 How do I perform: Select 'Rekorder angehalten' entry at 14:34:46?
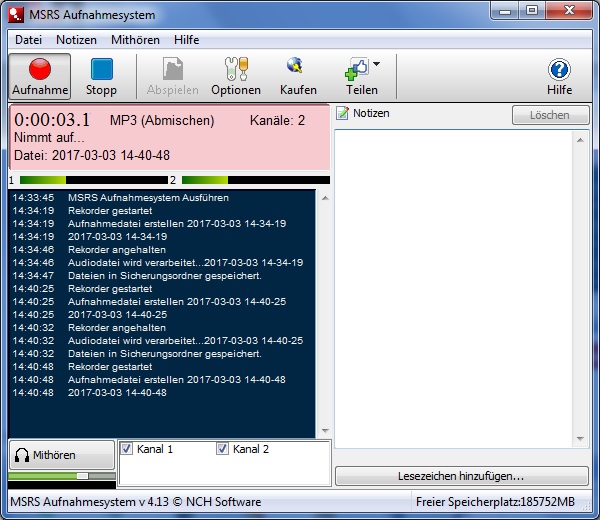[x=117, y=250]
